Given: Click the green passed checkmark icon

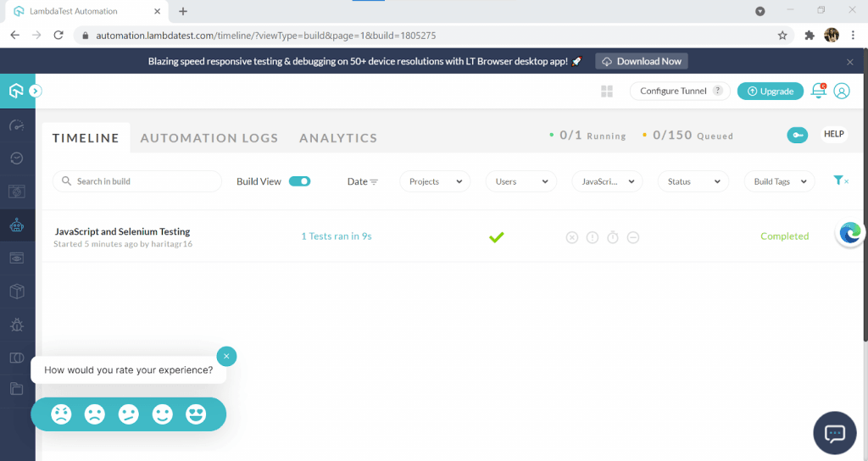Looking at the screenshot, I should click(497, 237).
